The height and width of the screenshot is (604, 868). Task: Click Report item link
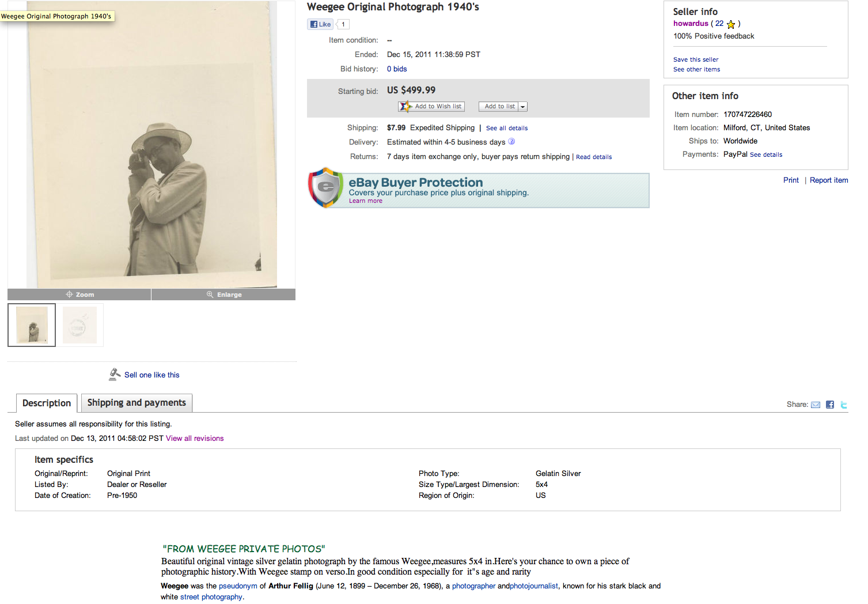tap(829, 180)
